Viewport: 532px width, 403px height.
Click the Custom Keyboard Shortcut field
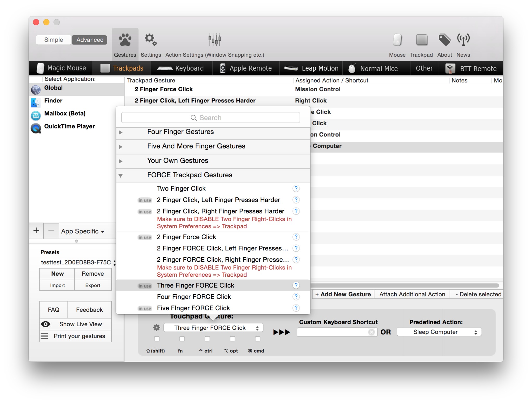pyautogui.click(x=337, y=332)
